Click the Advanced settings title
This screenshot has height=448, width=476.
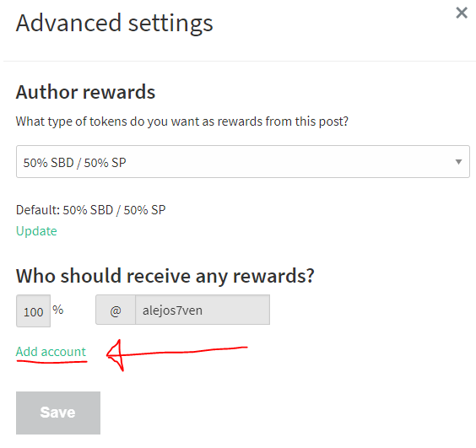tap(115, 23)
